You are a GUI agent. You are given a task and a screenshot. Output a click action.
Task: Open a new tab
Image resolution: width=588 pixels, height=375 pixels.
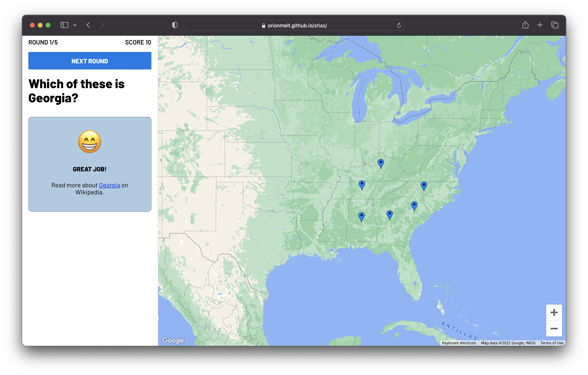[x=540, y=25]
